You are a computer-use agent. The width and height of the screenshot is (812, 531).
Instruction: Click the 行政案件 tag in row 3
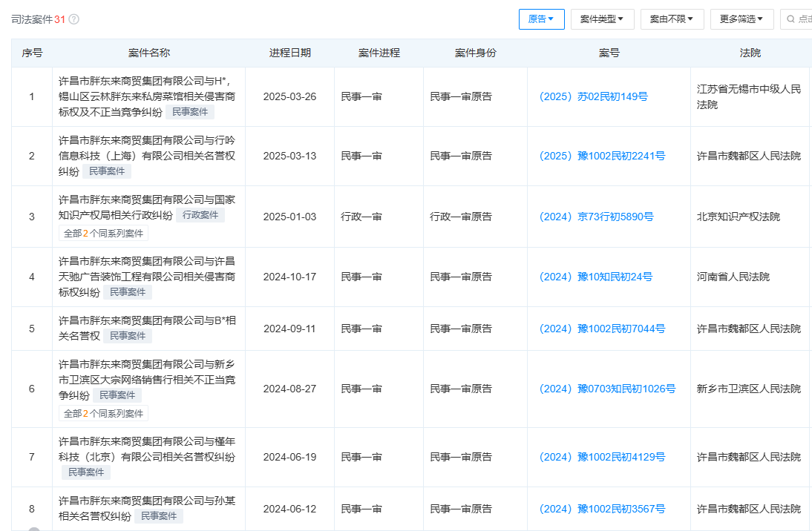coord(200,215)
